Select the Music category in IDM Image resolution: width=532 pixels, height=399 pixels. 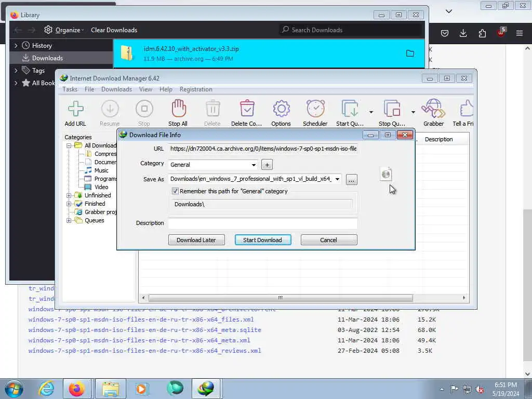101,170
